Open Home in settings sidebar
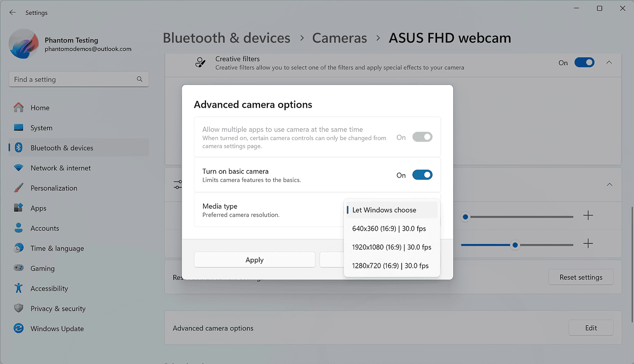634x364 pixels. (x=79, y=108)
